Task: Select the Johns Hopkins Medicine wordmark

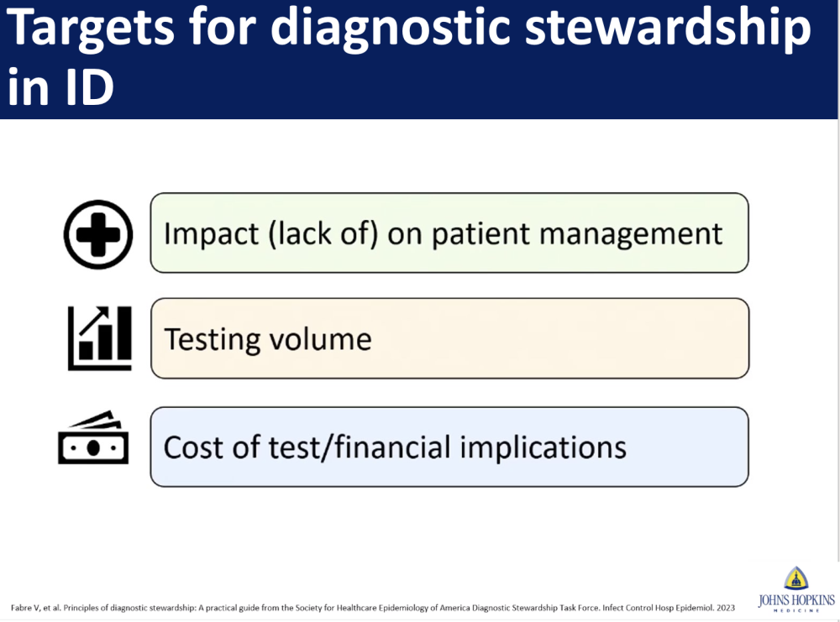Action: pos(796,602)
